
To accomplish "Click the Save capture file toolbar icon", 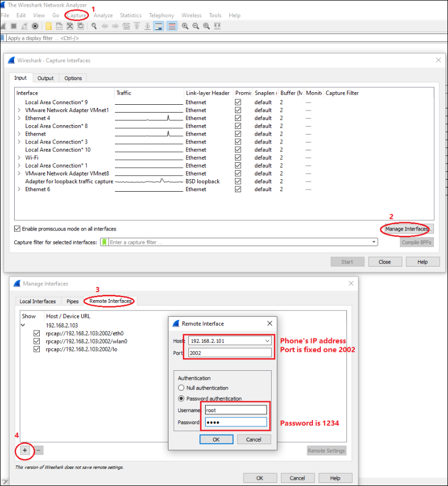I will coord(59,26).
